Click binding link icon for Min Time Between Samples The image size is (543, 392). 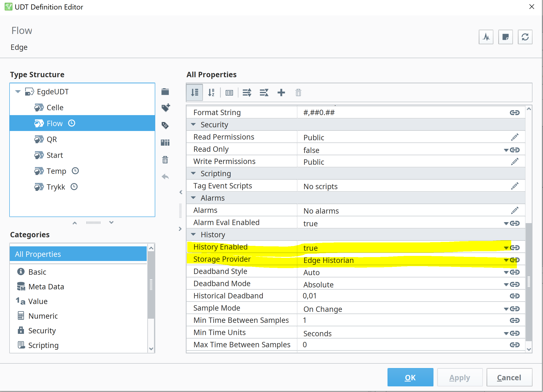[515, 320]
